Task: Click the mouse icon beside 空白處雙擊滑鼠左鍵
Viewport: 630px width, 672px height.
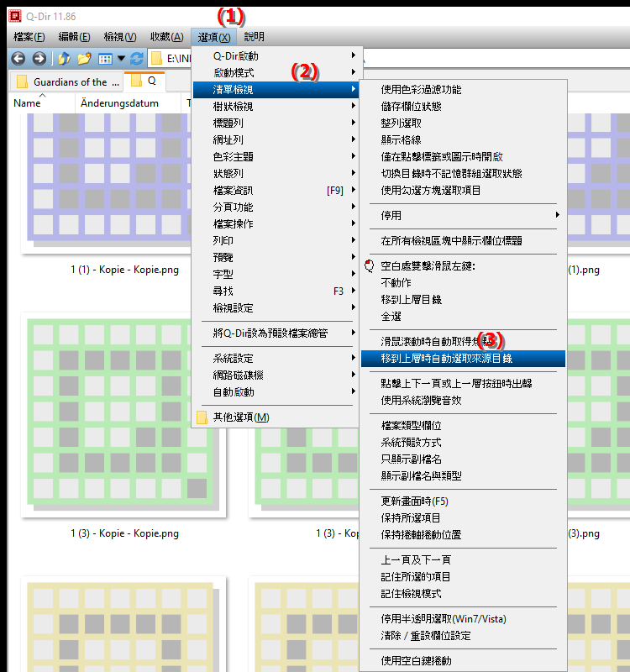Action: pyautogui.click(x=369, y=265)
